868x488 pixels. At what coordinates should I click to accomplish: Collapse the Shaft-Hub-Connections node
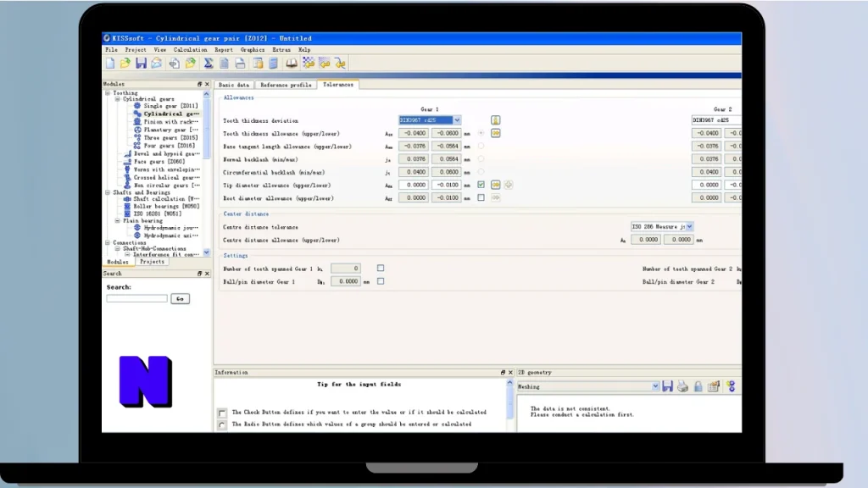pyautogui.click(x=117, y=248)
